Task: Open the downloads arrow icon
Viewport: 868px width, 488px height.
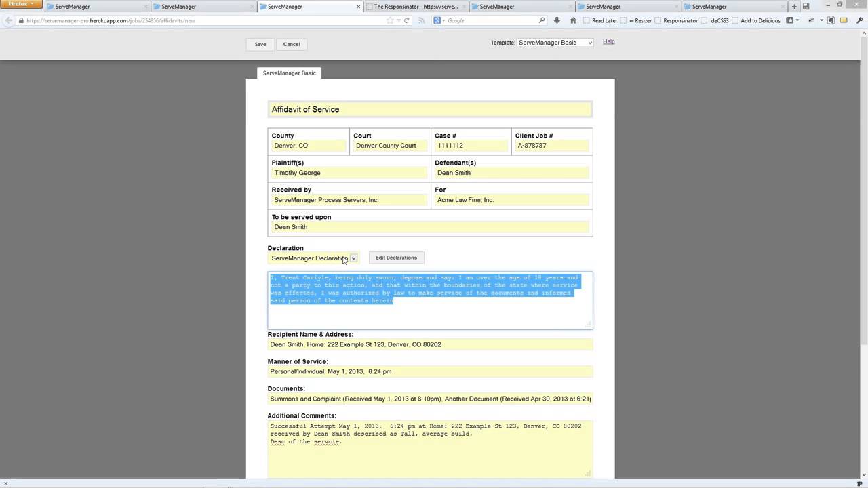Action: [x=557, y=20]
